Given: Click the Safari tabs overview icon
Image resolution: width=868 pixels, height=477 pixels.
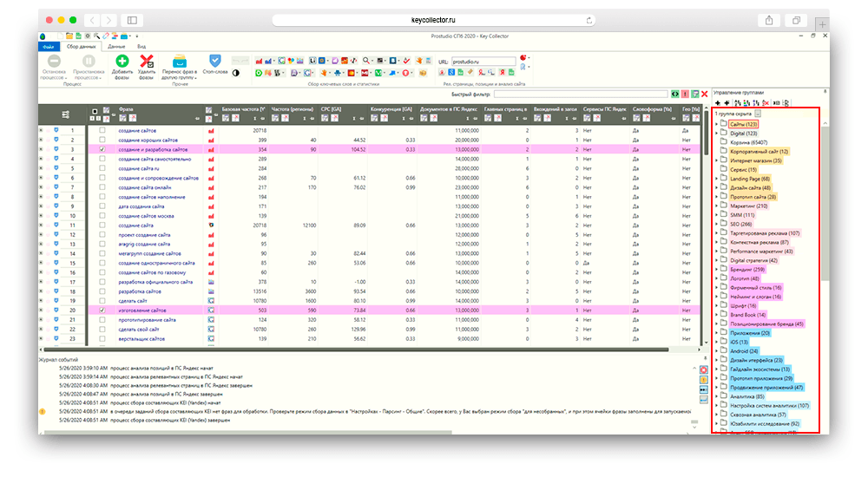Looking at the screenshot, I should point(796,21).
